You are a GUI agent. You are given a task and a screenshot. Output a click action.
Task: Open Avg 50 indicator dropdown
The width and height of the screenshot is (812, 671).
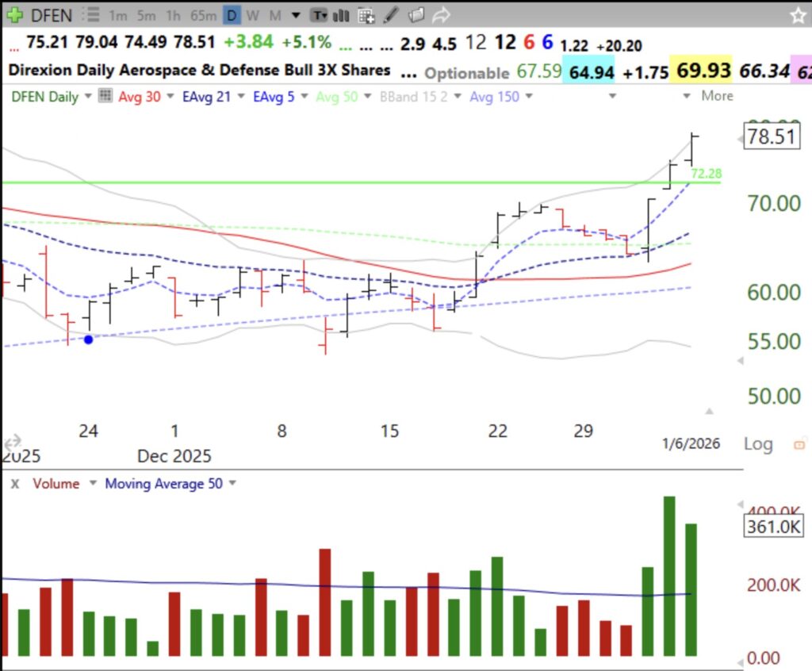368,96
